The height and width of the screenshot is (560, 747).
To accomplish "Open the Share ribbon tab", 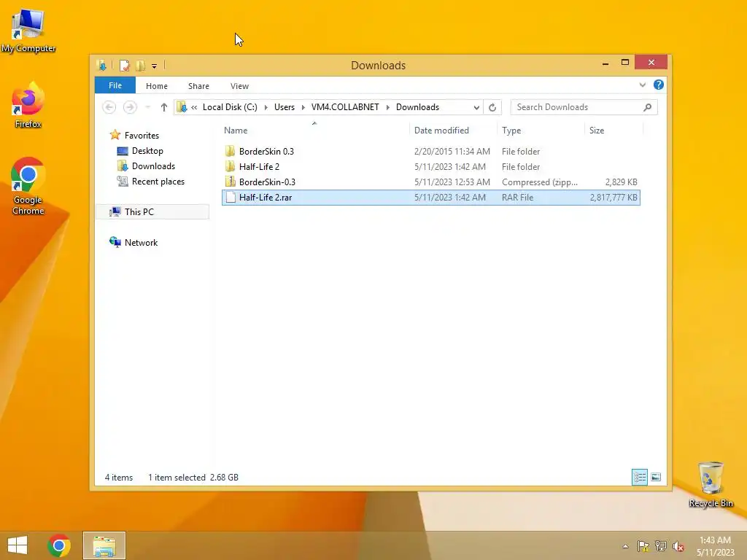I will pyautogui.click(x=198, y=86).
